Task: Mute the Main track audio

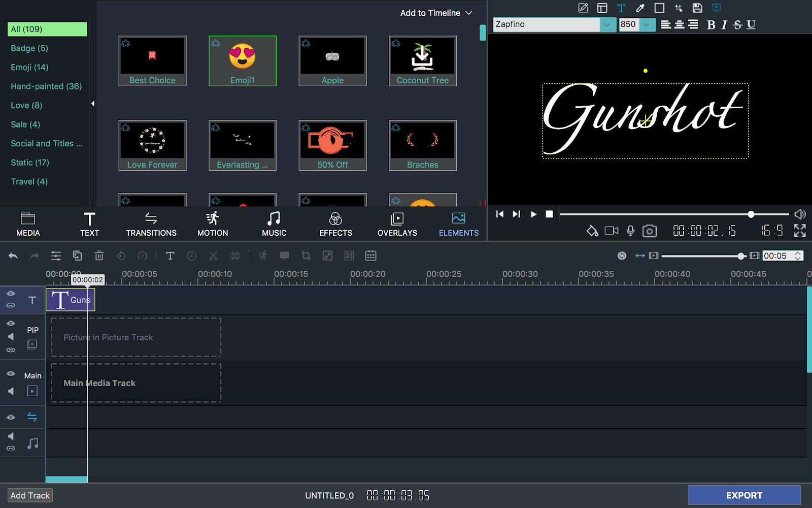Action: tap(11, 391)
